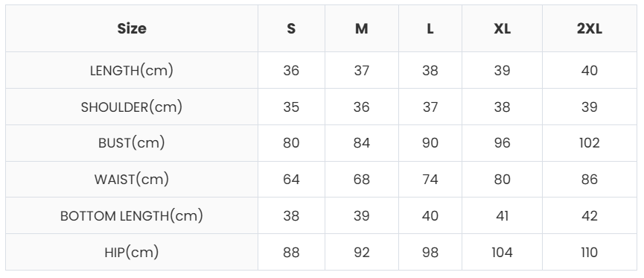Click the HIP(cm) row label
The width and height of the screenshot is (644, 278).
[132, 252]
